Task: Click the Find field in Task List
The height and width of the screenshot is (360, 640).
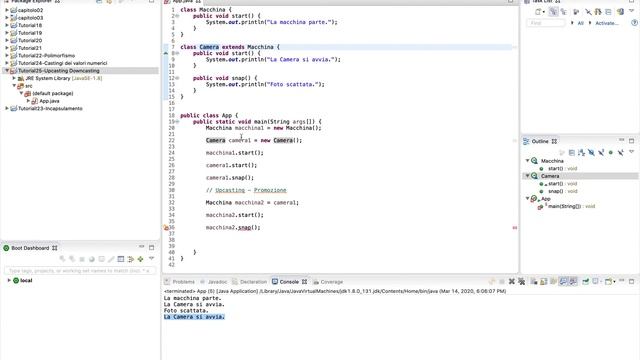Action: tap(546, 23)
